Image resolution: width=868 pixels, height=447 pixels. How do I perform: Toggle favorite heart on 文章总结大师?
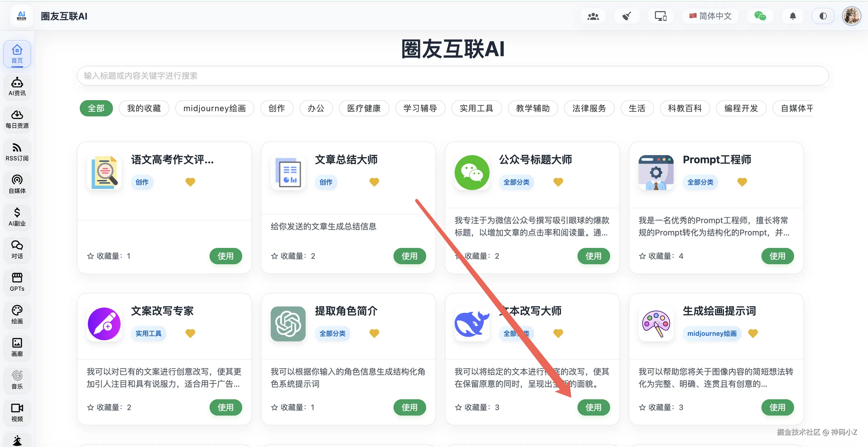pyautogui.click(x=374, y=182)
